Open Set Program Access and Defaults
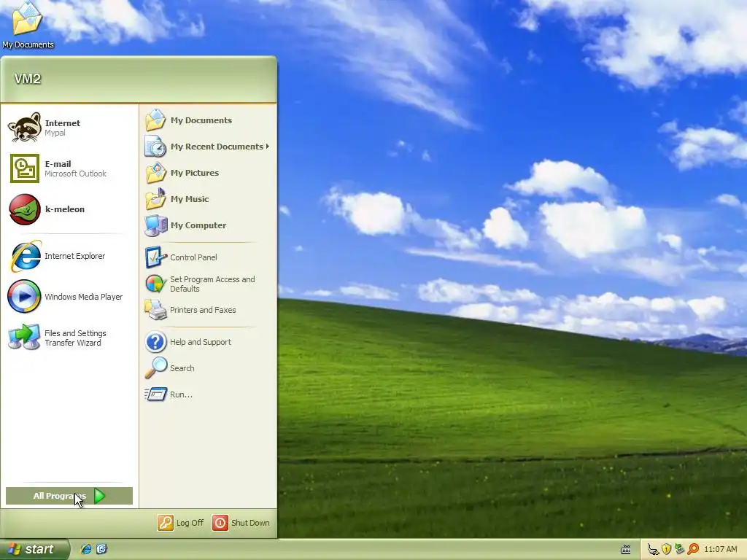Viewport: 747px width, 560px height. coord(207,284)
